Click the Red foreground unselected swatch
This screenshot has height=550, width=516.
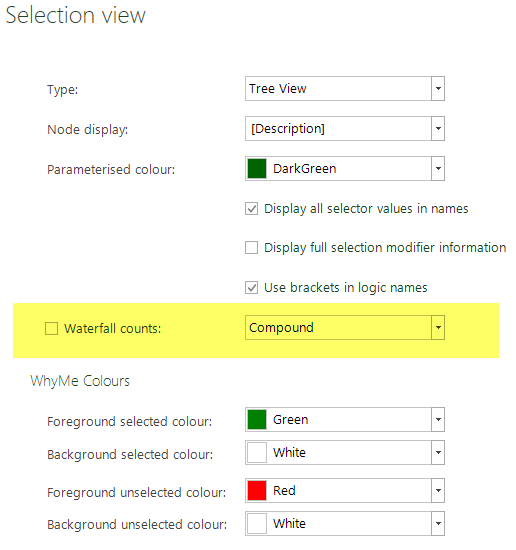point(257,490)
